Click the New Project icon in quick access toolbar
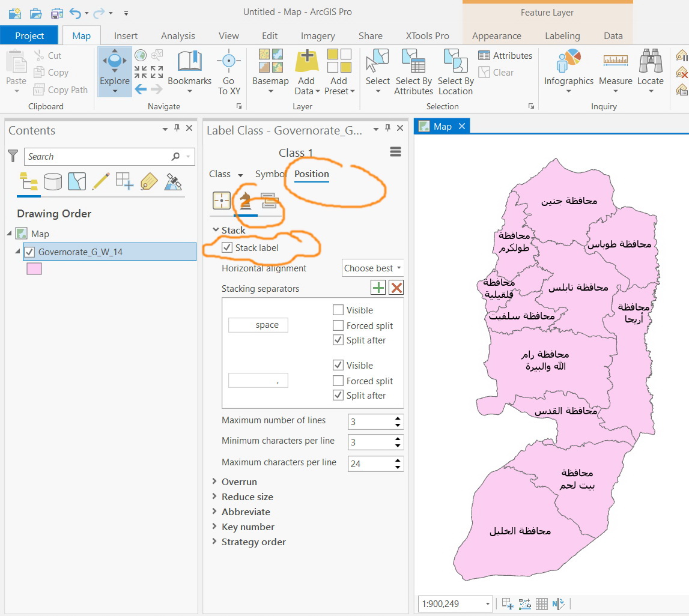This screenshot has width=689, height=616. tap(15, 13)
